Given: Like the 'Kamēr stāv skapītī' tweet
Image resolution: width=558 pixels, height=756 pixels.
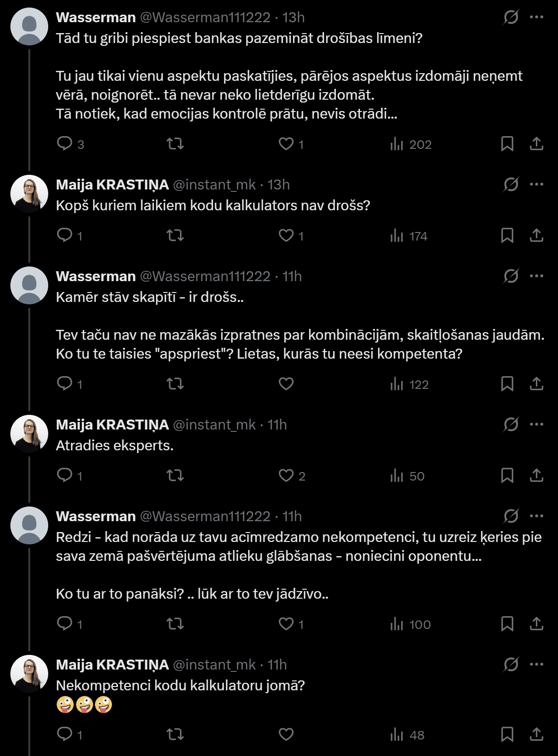Looking at the screenshot, I should [286, 383].
